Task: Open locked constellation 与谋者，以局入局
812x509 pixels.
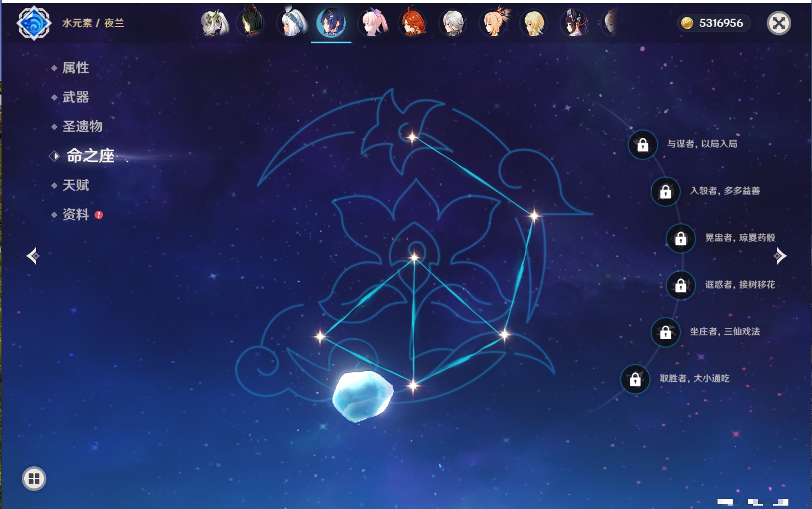Action: [643, 145]
